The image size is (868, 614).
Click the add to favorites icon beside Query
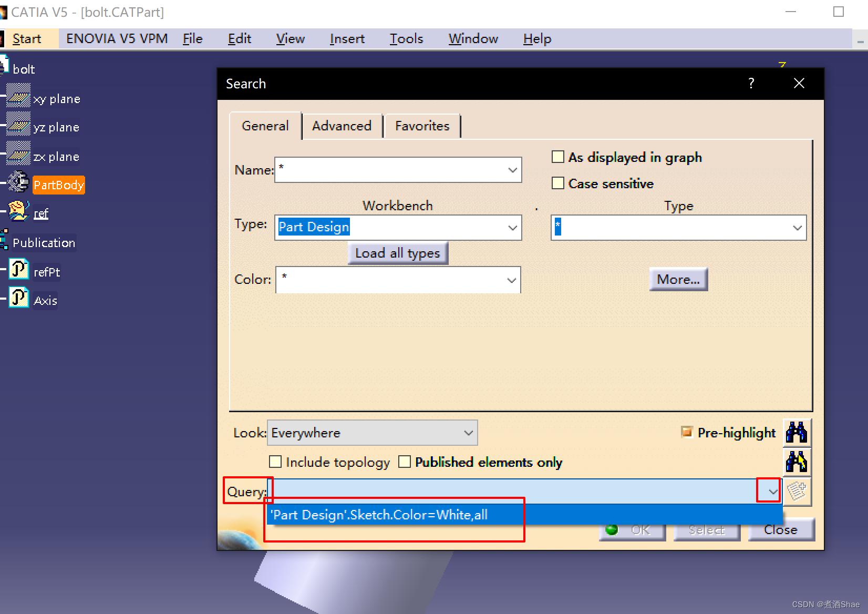pyautogui.click(x=797, y=492)
